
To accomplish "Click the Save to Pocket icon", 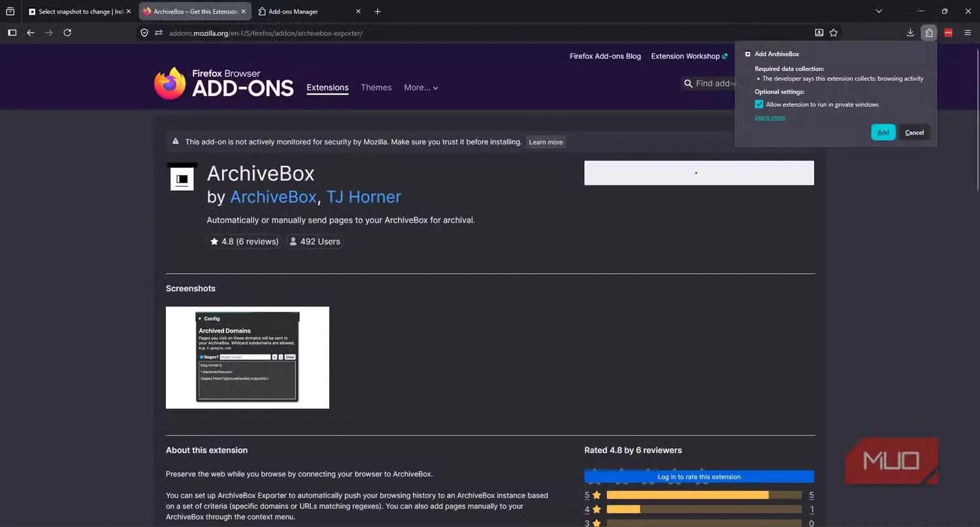I will pyautogui.click(x=819, y=33).
